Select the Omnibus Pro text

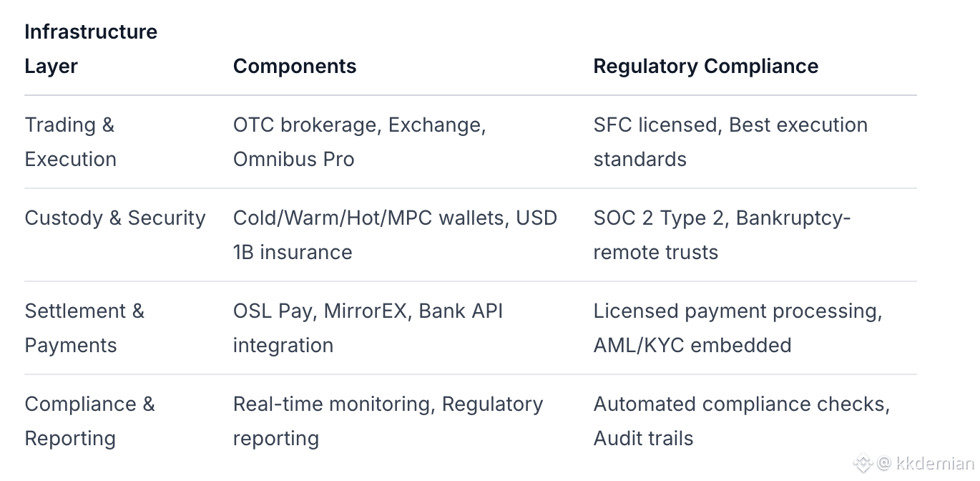pyautogui.click(x=293, y=159)
